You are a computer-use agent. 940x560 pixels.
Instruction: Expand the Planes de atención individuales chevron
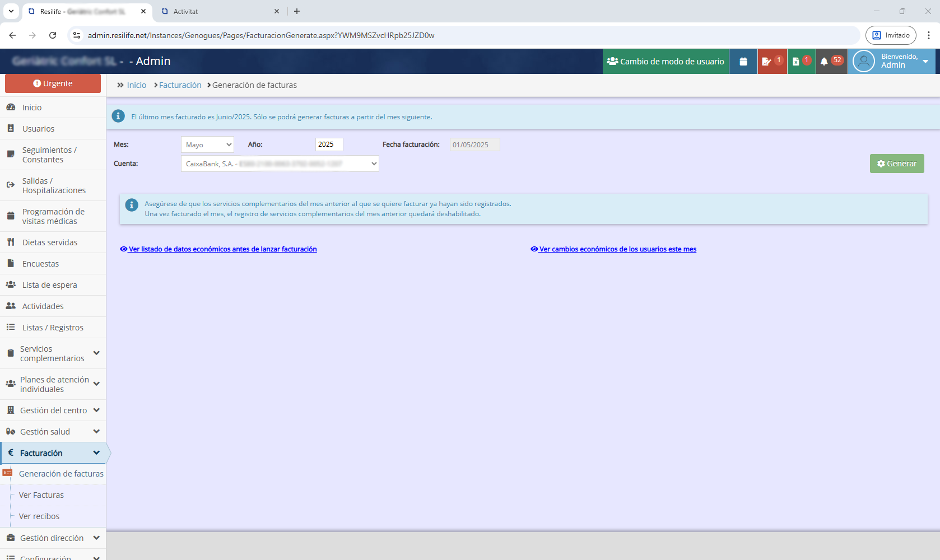click(x=96, y=384)
